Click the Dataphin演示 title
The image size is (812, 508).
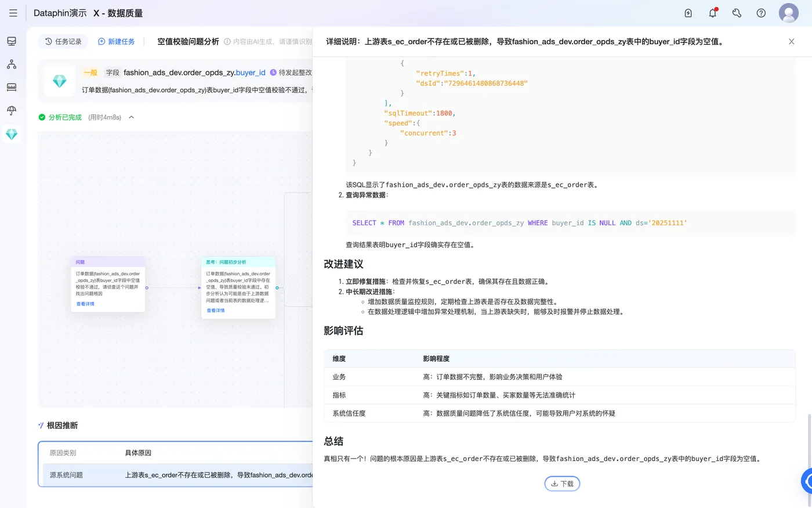pos(60,13)
